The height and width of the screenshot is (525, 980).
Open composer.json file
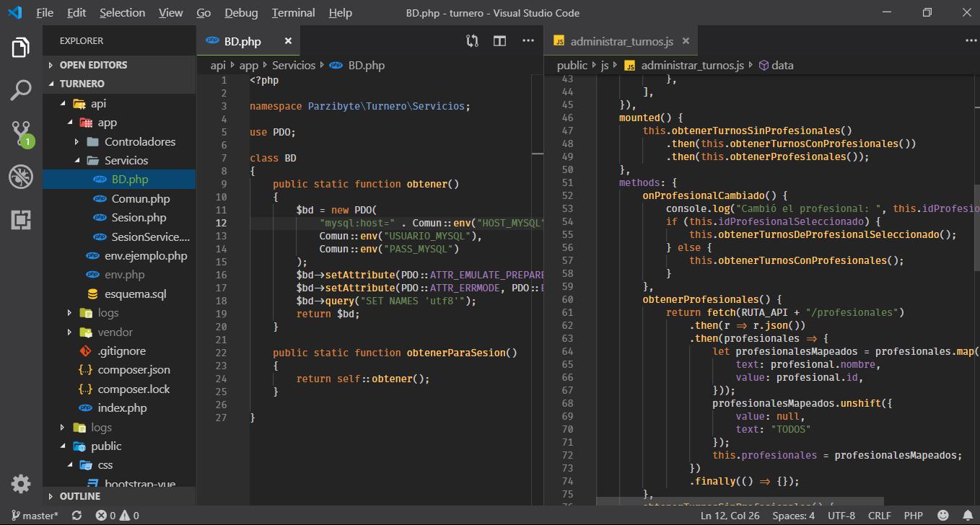pos(119,369)
